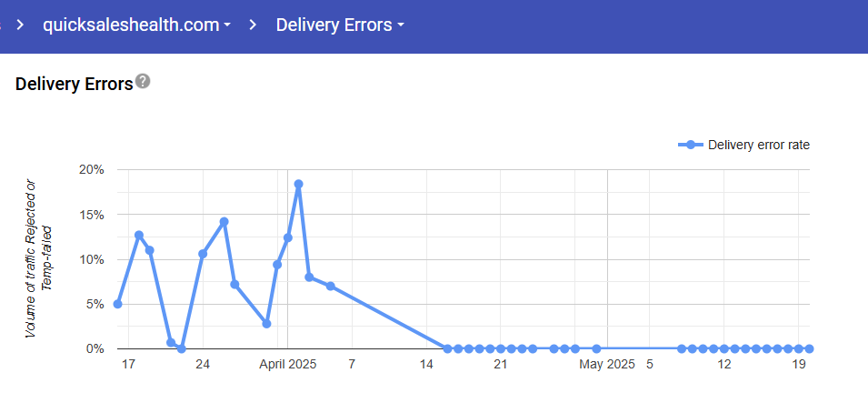The image size is (868, 403).
Task: Click the chevron before quicksaleshealth.com
Action: point(19,25)
